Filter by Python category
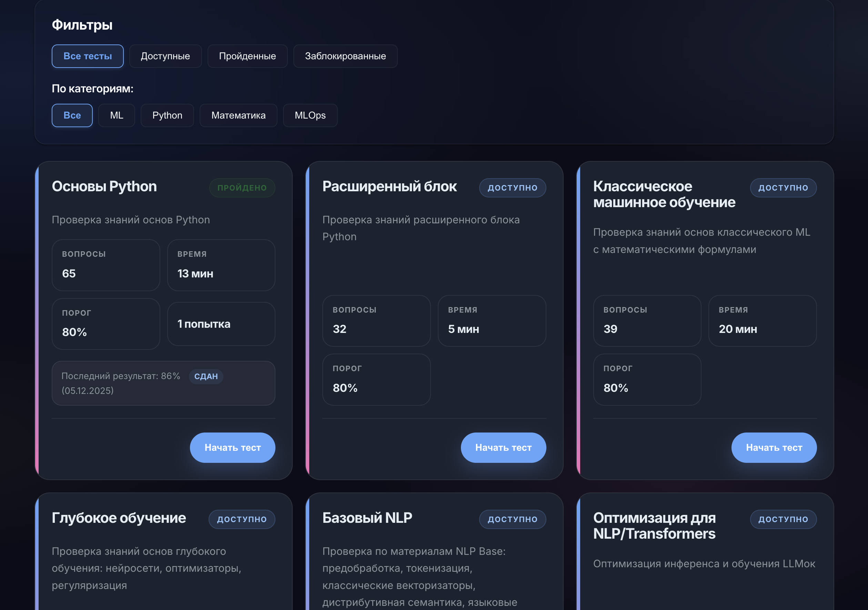 (x=167, y=115)
